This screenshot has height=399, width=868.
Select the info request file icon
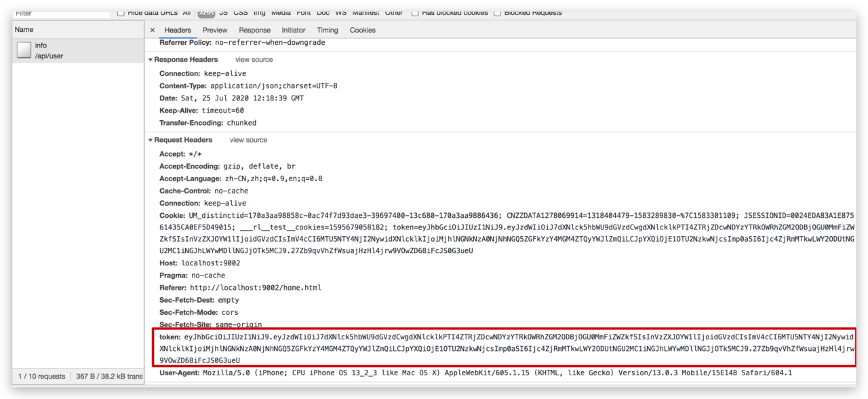24,50
